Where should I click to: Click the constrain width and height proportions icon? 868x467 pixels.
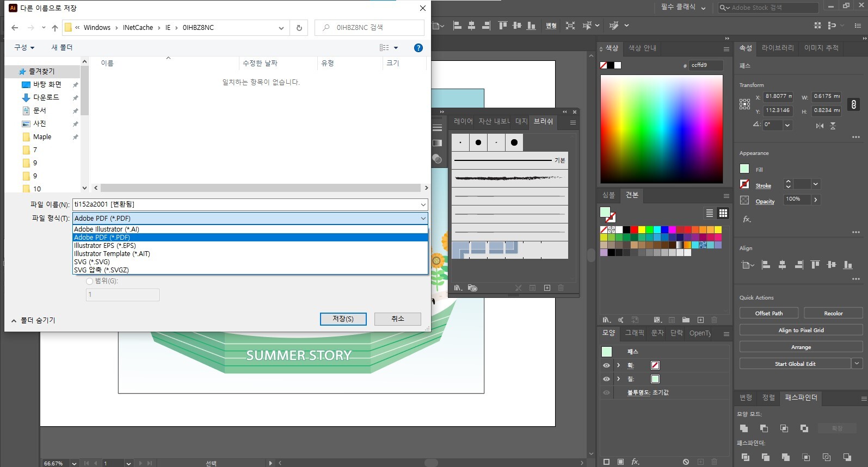pos(853,104)
